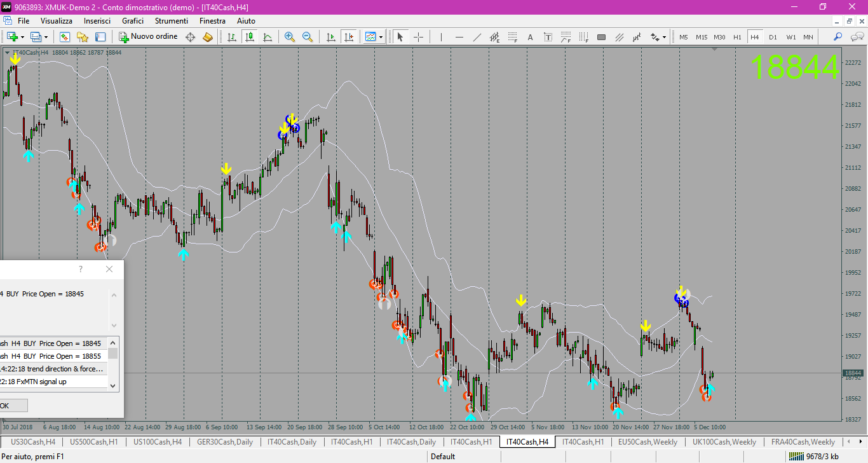868x463 pixels.
Task: Switch to FRA40Cash,Weekly chart tab
Action: [803, 441]
